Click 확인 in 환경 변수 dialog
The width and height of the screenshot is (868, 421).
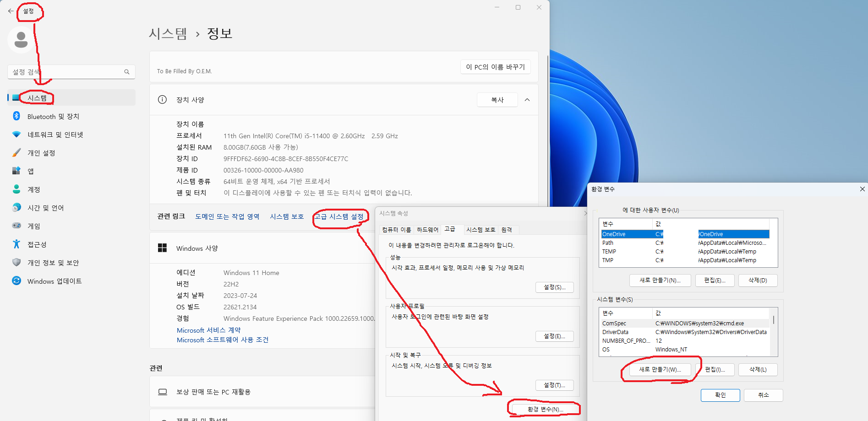point(721,395)
